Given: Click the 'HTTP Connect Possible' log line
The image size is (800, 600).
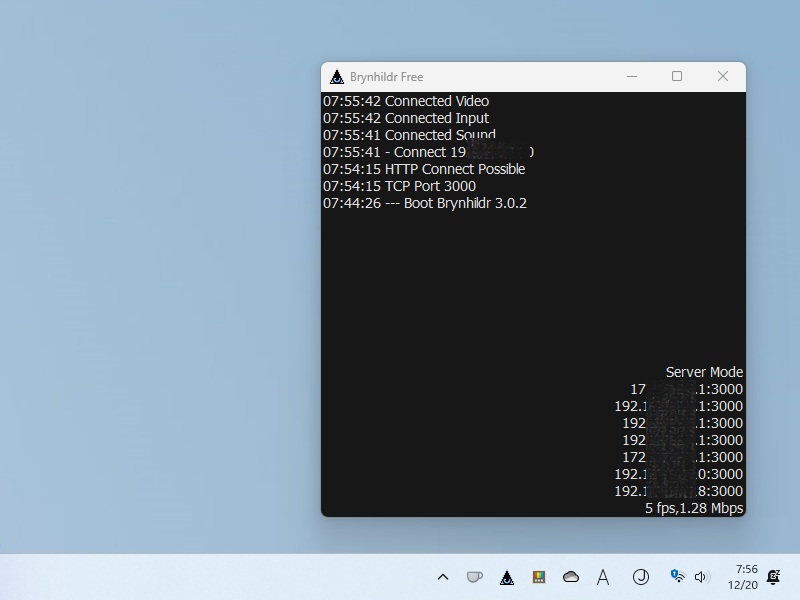Looking at the screenshot, I should 424,169.
